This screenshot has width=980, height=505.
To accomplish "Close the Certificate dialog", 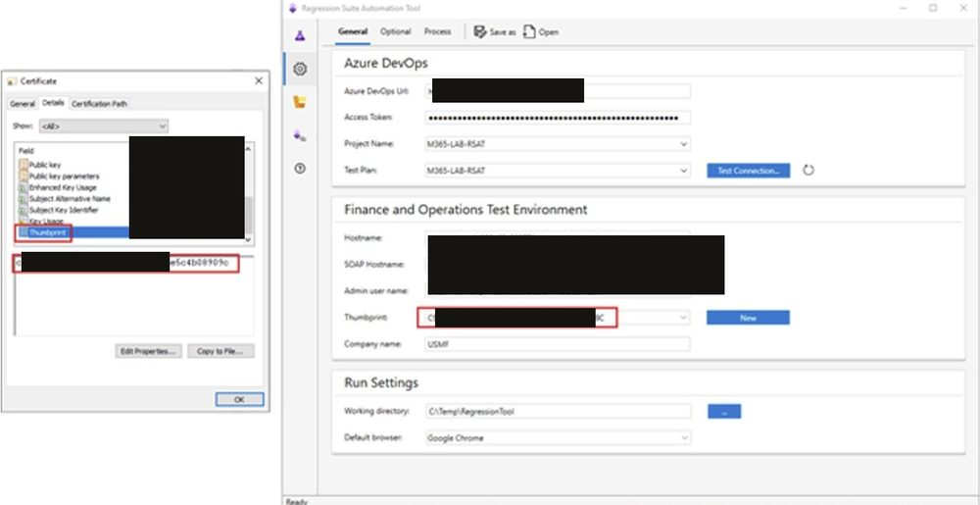I will pos(259,80).
